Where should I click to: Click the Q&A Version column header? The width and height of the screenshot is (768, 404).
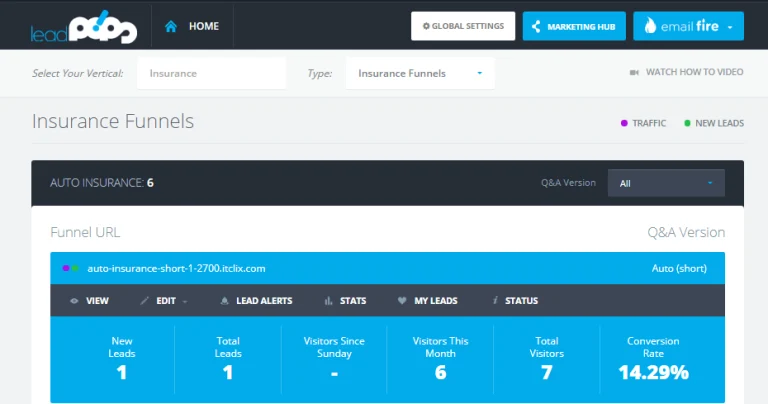point(686,232)
